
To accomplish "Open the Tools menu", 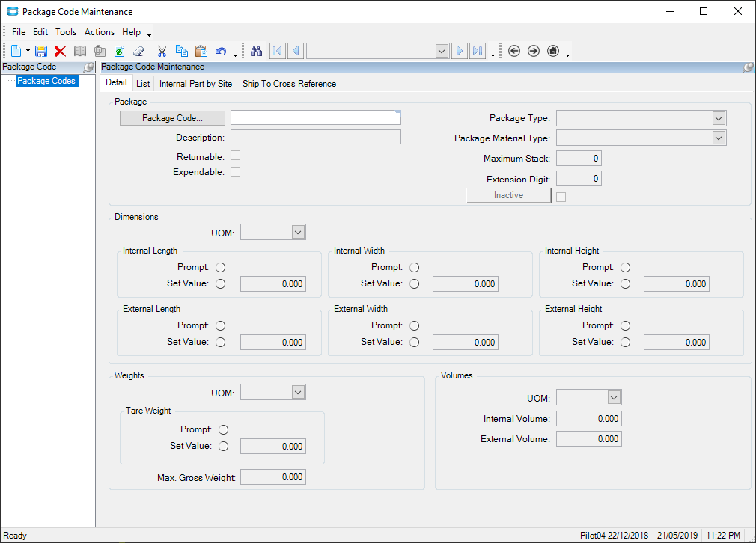I will [x=66, y=32].
